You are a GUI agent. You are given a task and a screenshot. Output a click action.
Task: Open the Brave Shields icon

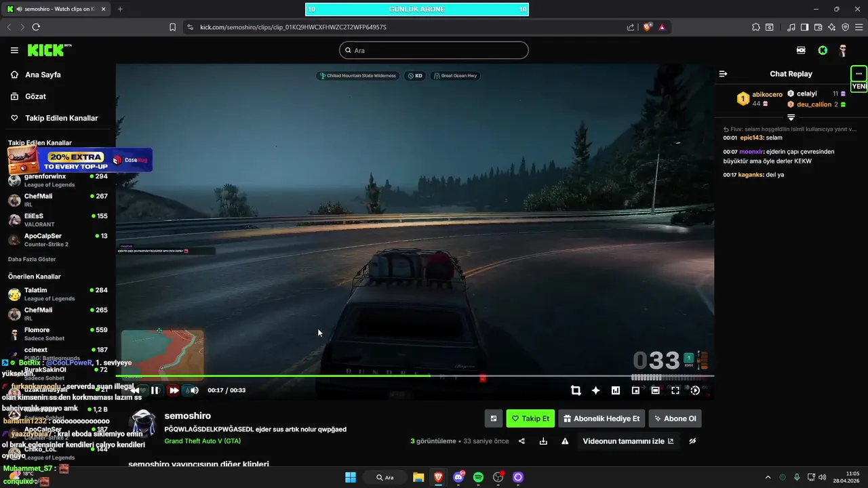(647, 27)
